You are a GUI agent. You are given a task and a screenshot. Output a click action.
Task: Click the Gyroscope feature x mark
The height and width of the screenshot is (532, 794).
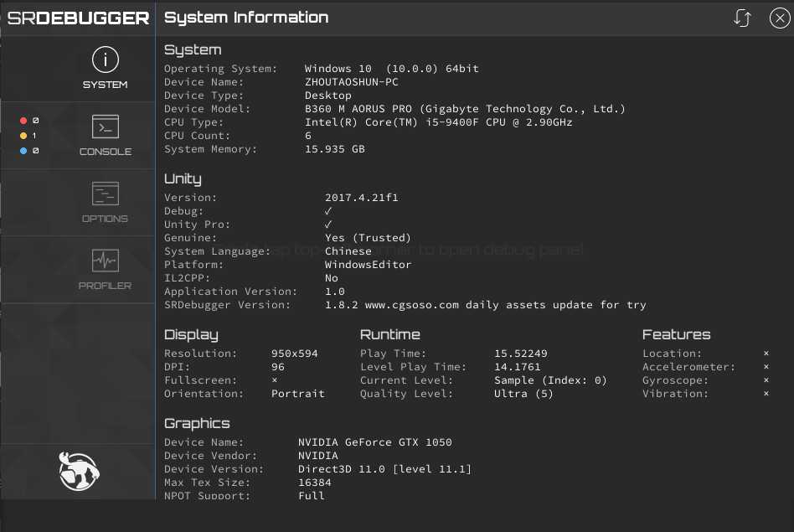click(x=766, y=380)
